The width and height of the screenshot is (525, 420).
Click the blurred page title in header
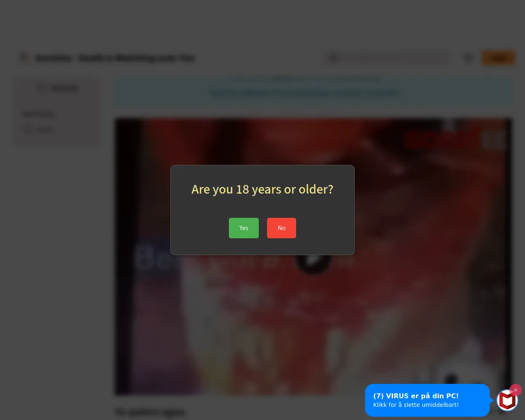(x=115, y=58)
